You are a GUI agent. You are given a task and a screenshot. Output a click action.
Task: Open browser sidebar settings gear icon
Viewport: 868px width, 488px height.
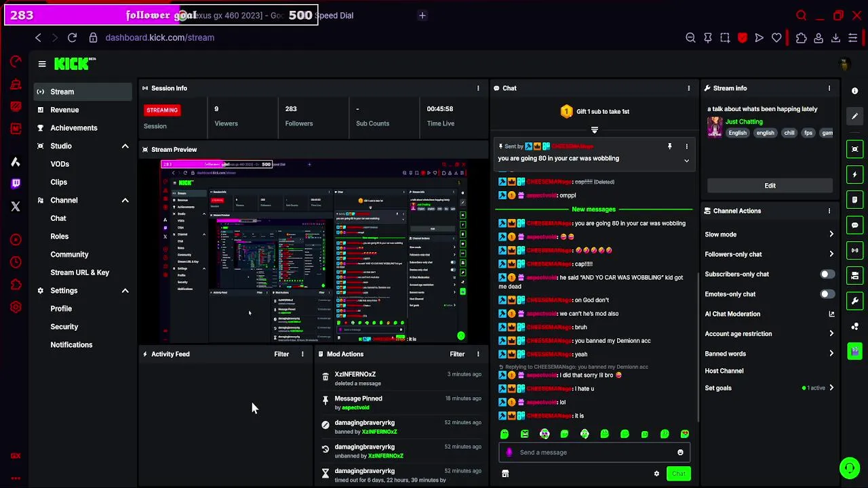click(16, 307)
